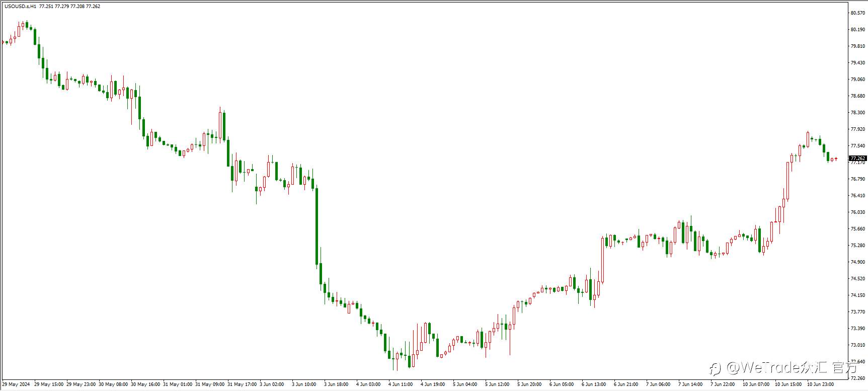
Task: Click the 74.520 price axis label
Action: [x=857, y=279]
